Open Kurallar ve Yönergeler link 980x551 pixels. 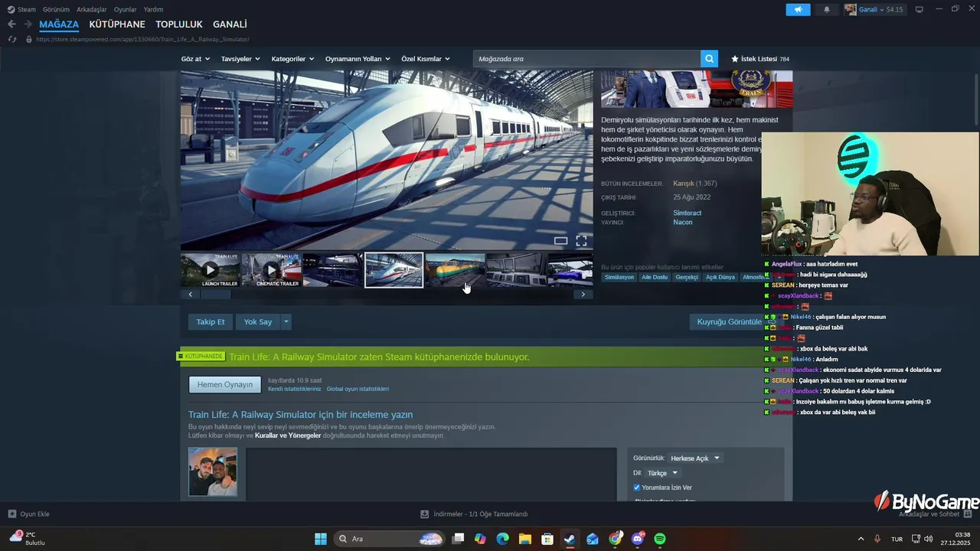288,435
